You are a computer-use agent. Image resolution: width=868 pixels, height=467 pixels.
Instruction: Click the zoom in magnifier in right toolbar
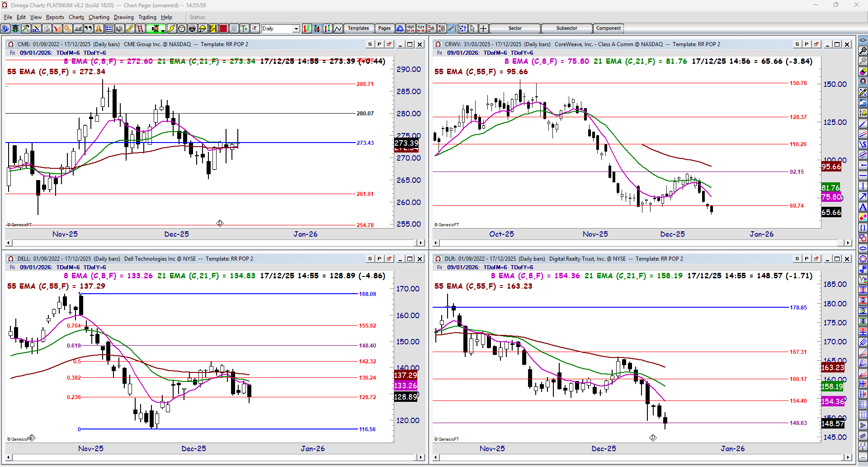(863, 51)
